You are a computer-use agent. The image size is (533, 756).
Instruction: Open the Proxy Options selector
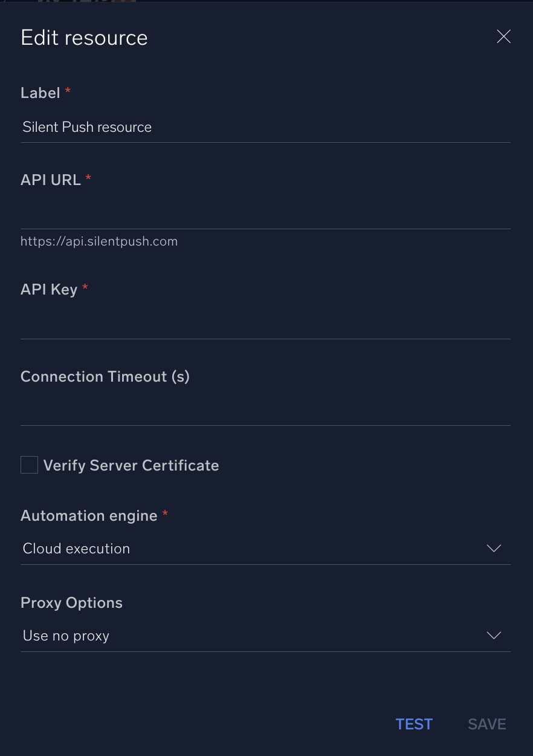tap(266, 636)
